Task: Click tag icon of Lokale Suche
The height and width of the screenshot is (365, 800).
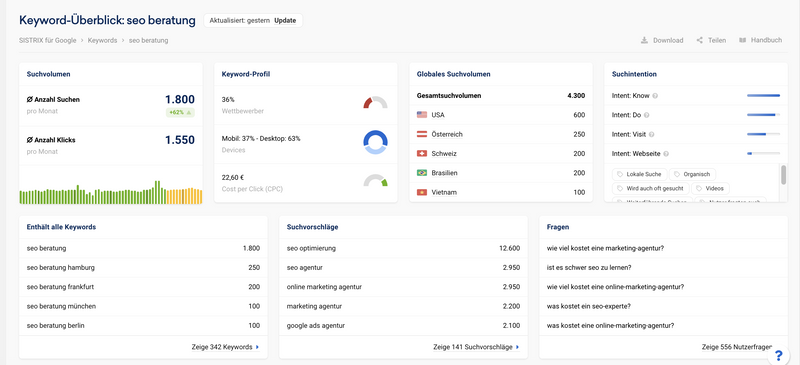Action: (x=620, y=175)
